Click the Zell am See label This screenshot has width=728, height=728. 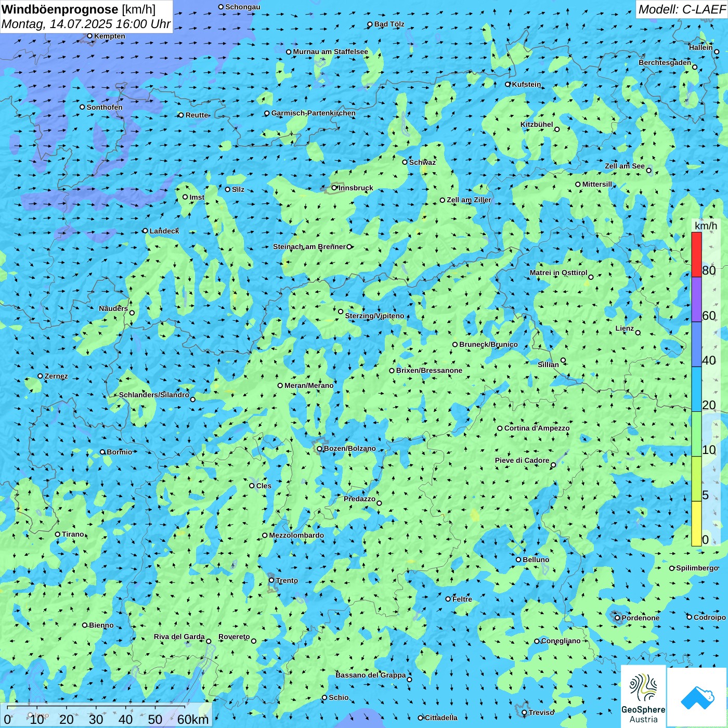click(625, 166)
